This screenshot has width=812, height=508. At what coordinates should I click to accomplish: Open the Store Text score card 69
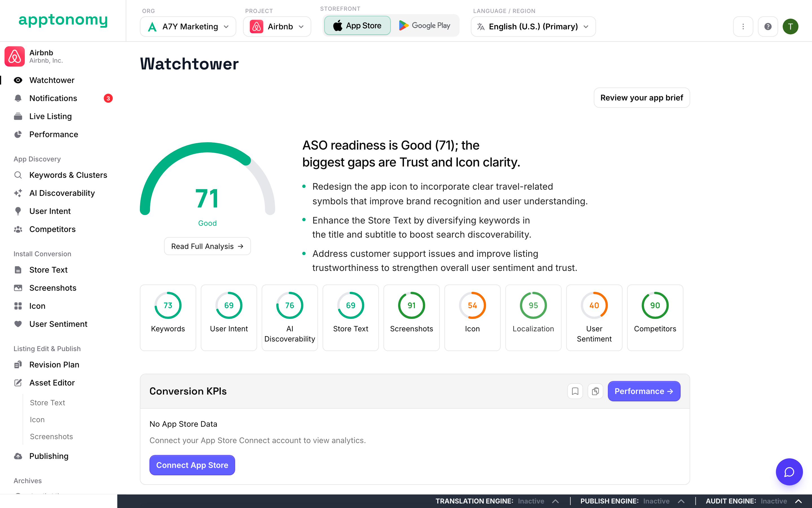[x=351, y=317]
